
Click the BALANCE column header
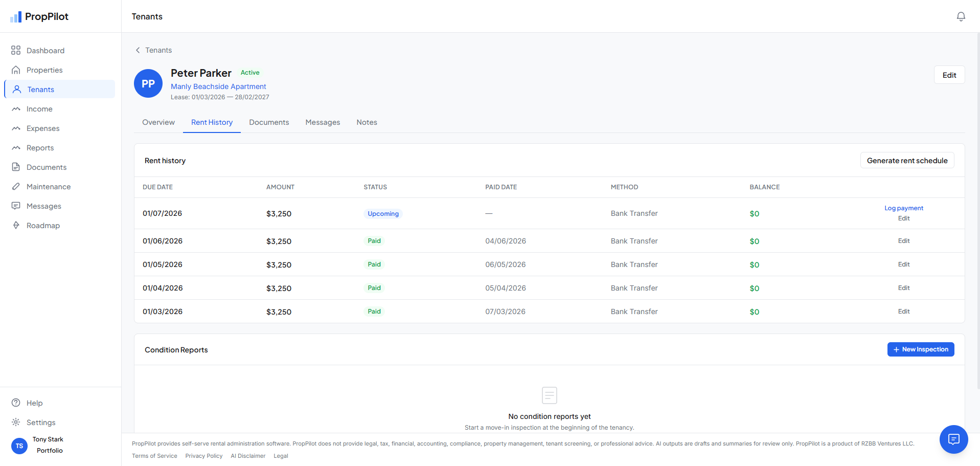point(765,187)
